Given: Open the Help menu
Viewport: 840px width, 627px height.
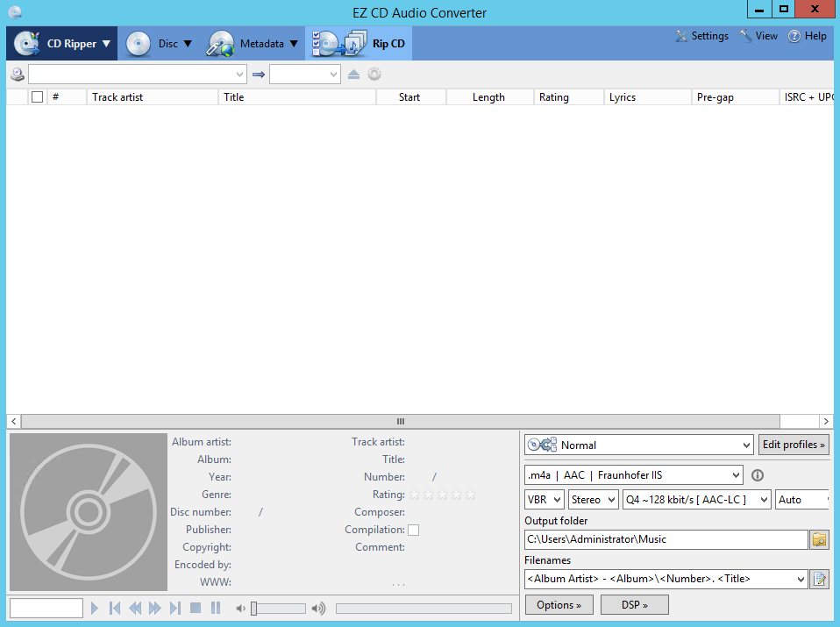Looking at the screenshot, I should (x=808, y=36).
